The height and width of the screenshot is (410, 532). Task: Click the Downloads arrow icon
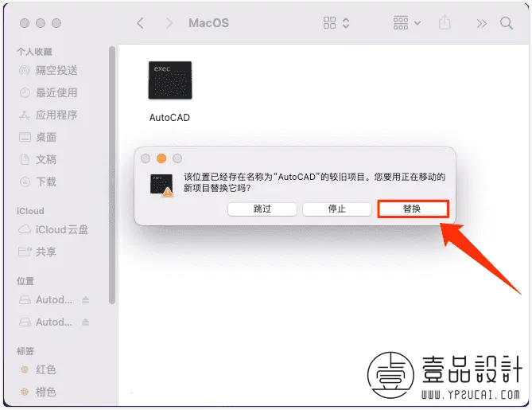pos(25,182)
